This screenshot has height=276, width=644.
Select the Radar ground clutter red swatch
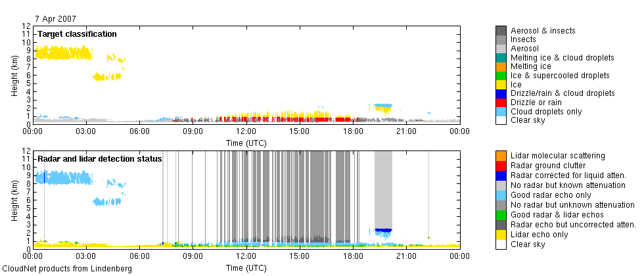tap(501, 164)
